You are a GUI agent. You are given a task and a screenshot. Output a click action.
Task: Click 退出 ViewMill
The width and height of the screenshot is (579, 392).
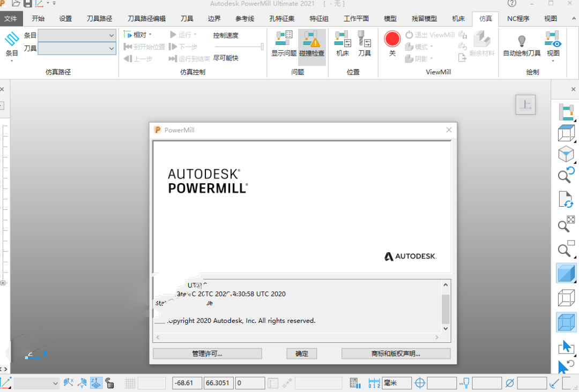[430, 35]
